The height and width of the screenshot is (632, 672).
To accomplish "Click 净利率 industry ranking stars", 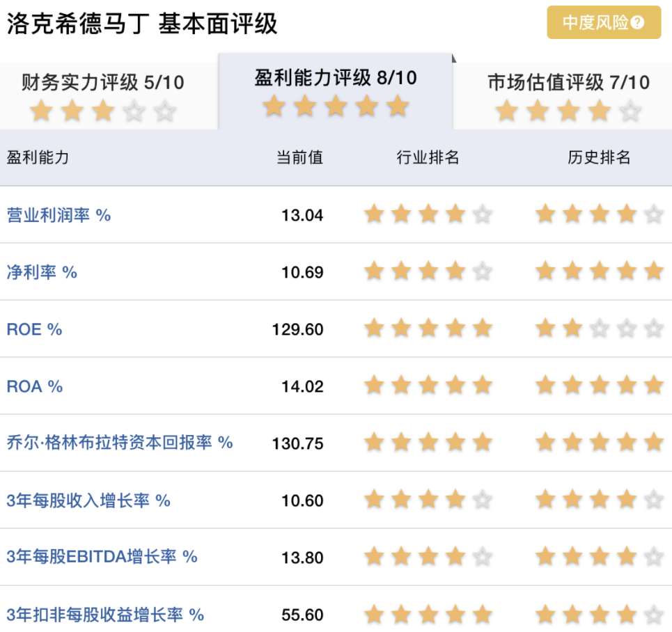I will 428,271.
